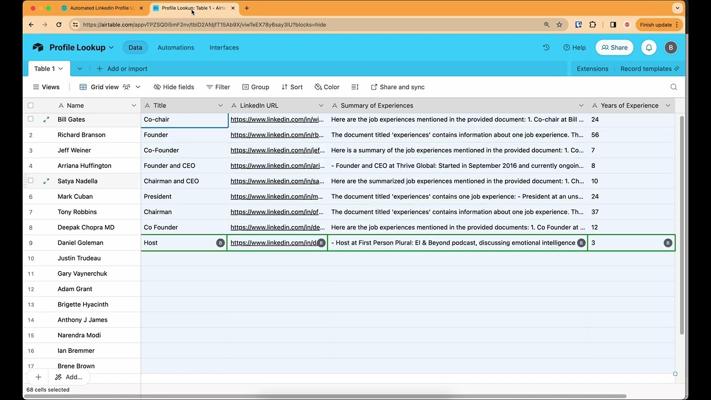This screenshot has height=400, width=711.
Task: Switch to the Interfaces tab
Action: [224, 47]
